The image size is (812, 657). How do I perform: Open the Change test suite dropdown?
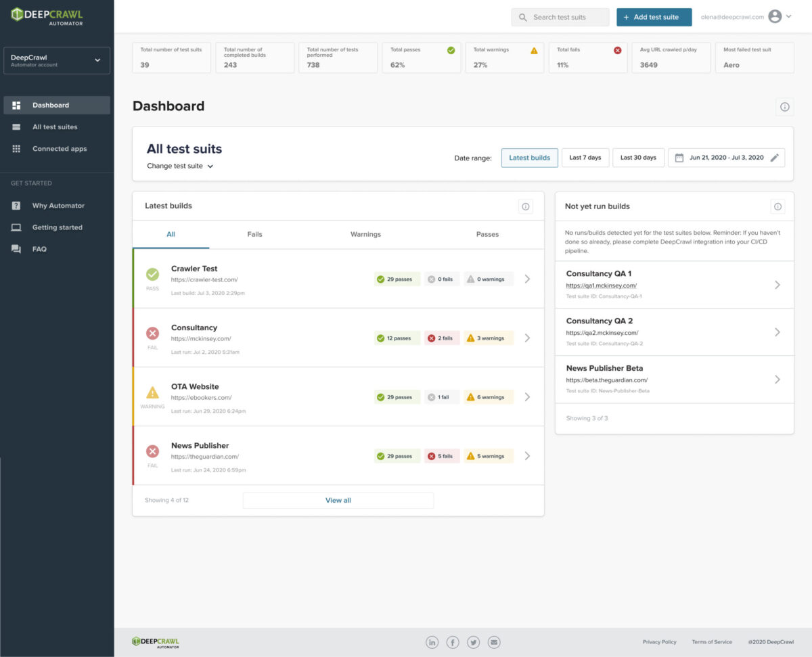pyautogui.click(x=180, y=166)
